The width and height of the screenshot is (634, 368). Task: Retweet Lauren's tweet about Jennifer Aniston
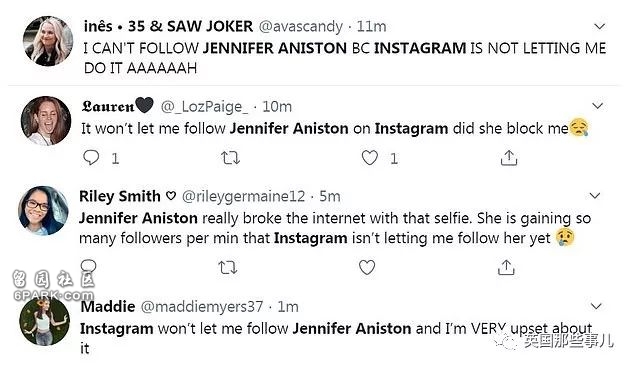(230, 158)
